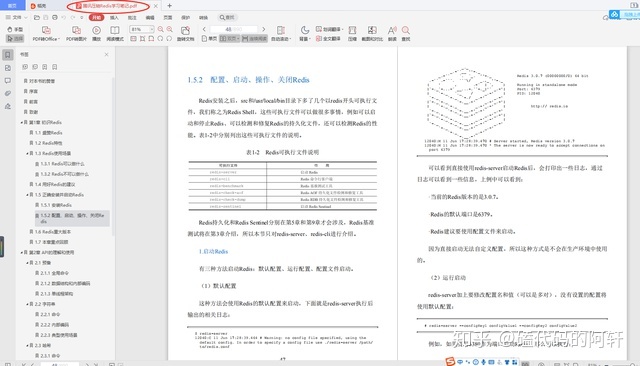Open screenshot and compare tool
Image resolution: width=640 pixels, height=366 pixels.
tap(372, 33)
